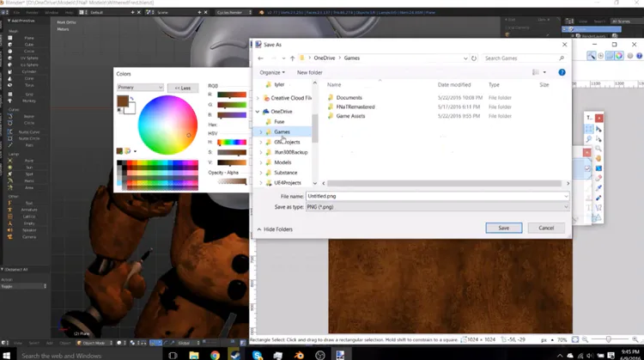Click Hide Folders toggle

click(x=275, y=229)
